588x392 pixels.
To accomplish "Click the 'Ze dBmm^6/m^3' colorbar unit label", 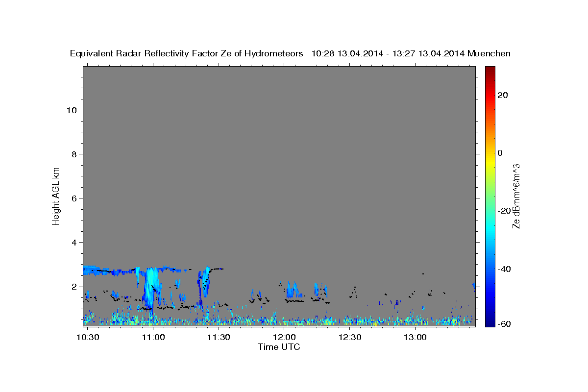I will [516, 196].
